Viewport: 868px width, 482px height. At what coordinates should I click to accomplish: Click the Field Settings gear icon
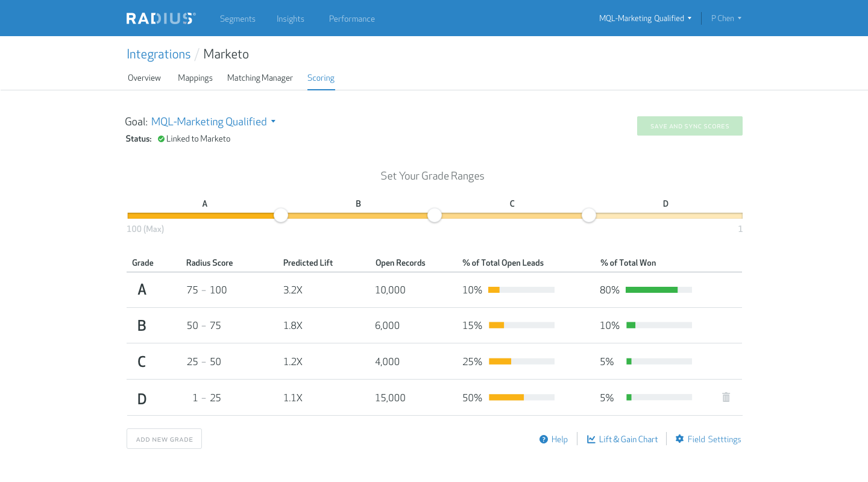click(x=680, y=439)
